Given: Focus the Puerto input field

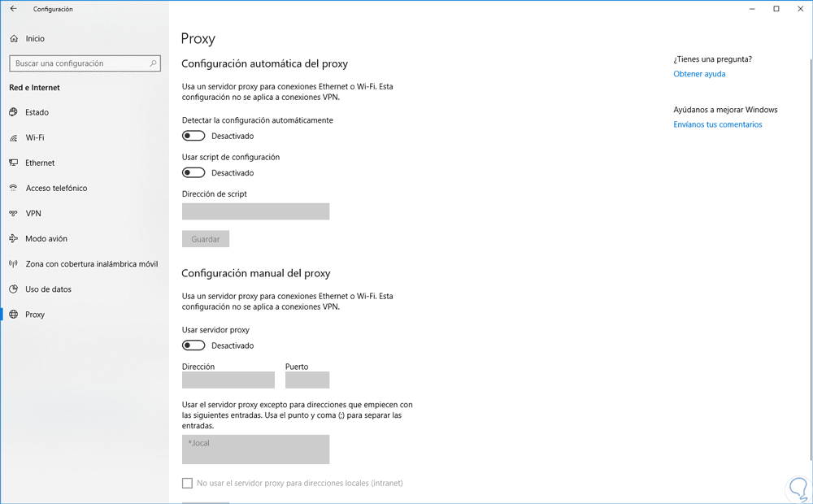Looking at the screenshot, I should 307,380.
